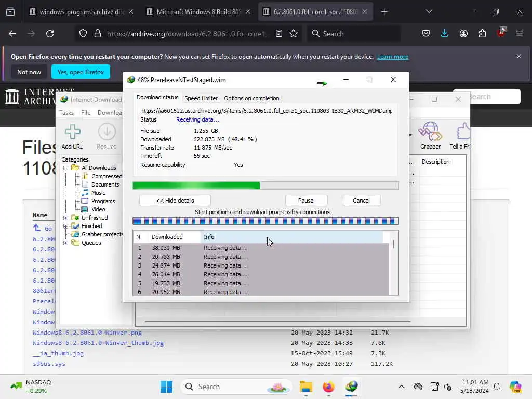This screenshot has height=399, width=532.
Task: Click Yes, open Firefox button
Action: pos(81,72)
